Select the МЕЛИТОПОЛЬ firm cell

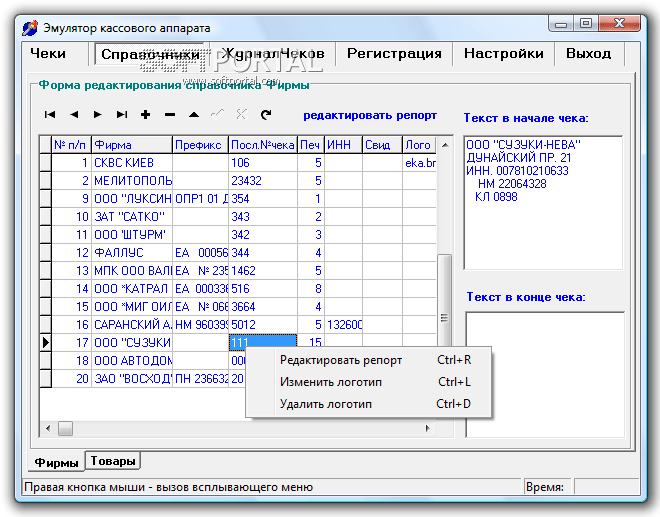coord(132,181)
